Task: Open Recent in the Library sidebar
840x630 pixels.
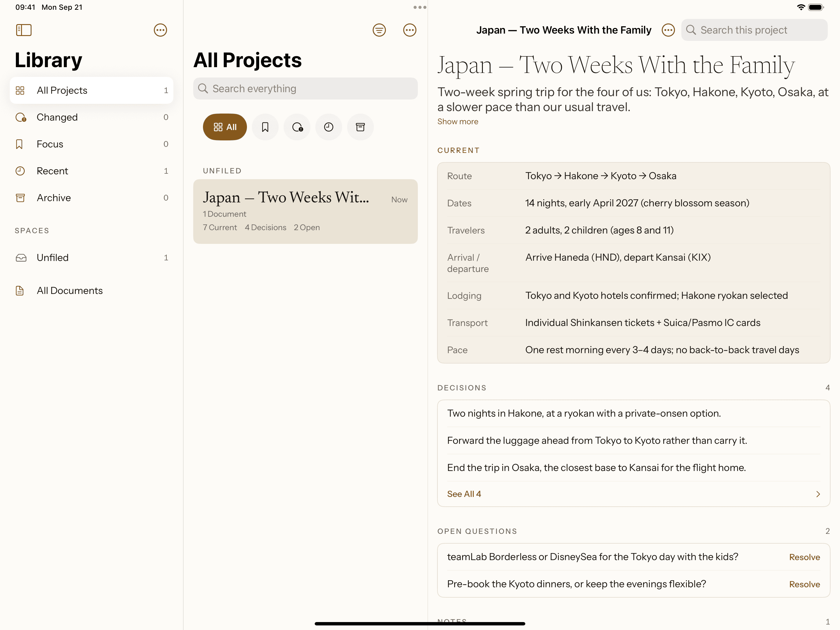Action: coord(92,171)
